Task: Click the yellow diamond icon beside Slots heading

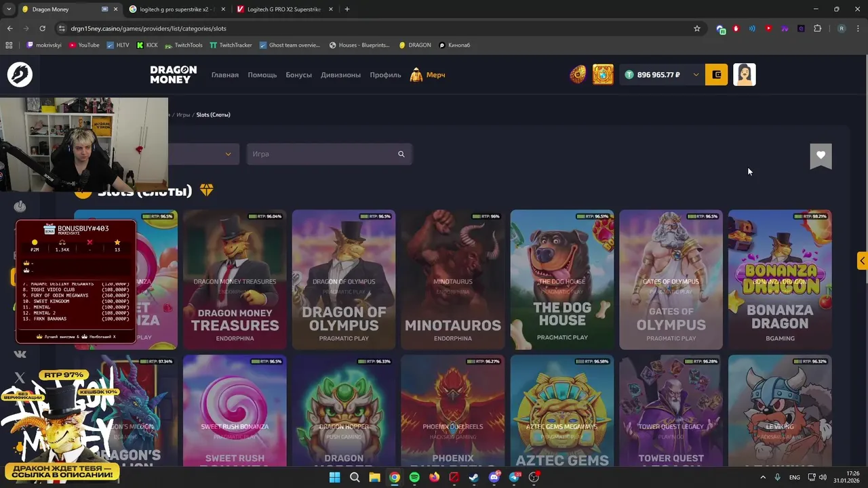Action: (206, 191)
